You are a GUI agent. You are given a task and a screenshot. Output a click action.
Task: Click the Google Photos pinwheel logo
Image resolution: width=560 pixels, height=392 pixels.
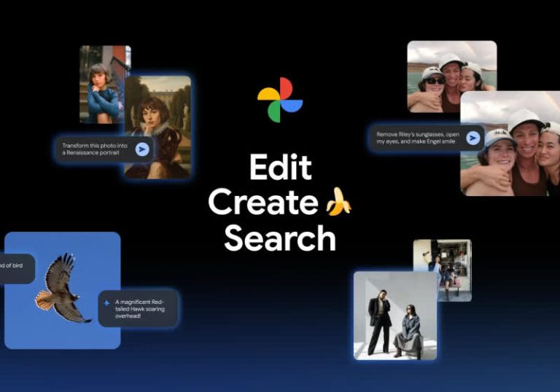[280, 100]
